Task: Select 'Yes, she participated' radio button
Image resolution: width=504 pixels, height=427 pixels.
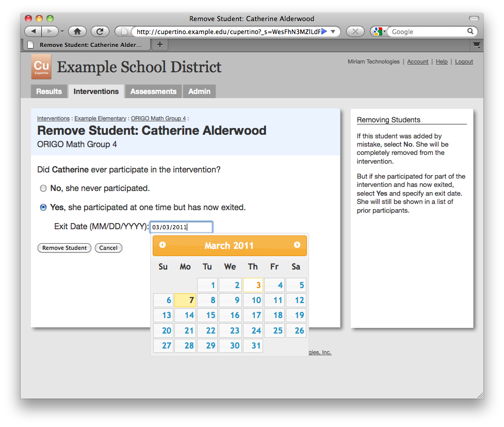Action: click(x=43, y=208)
